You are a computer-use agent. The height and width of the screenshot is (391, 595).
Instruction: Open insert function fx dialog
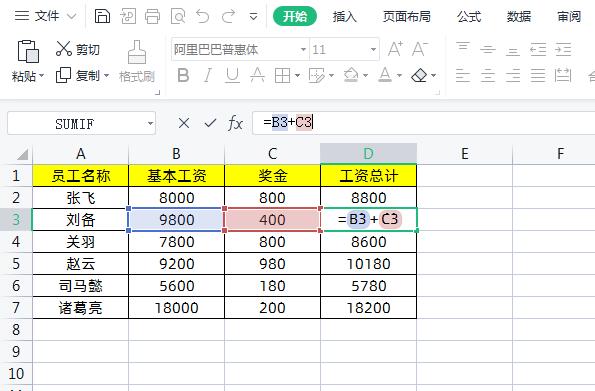pos(235,123)
